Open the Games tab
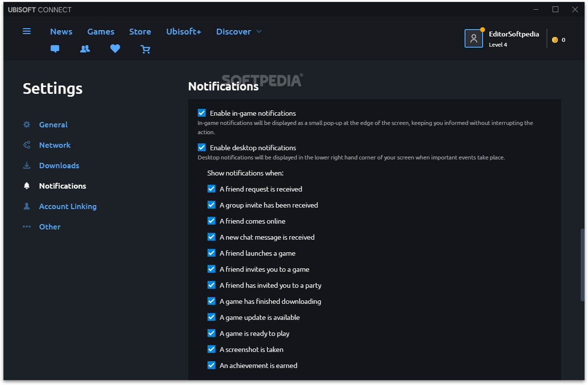The image size is (588, 385). click(x=101, y=32)
